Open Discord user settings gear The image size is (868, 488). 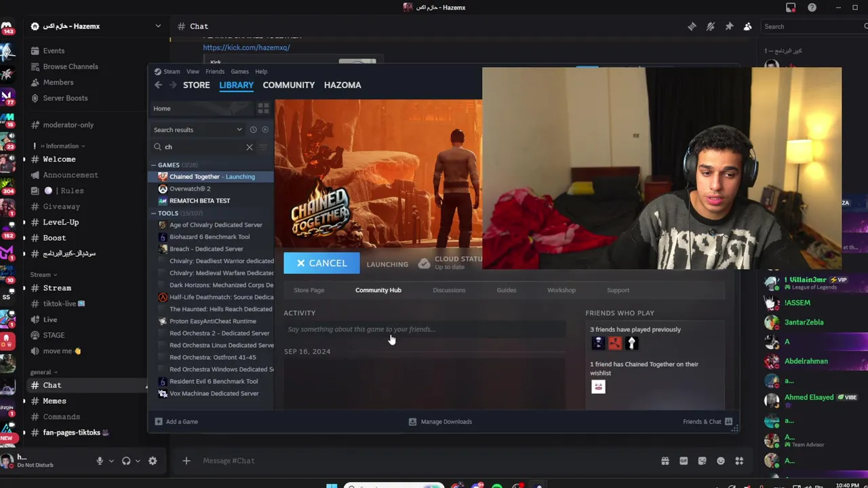(x=153, y=461)
